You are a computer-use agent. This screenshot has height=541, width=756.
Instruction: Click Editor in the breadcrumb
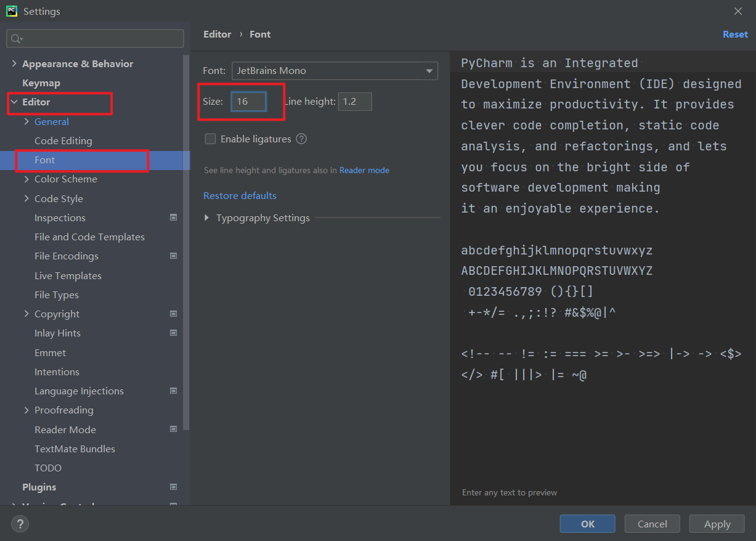(x=217, y=35)
